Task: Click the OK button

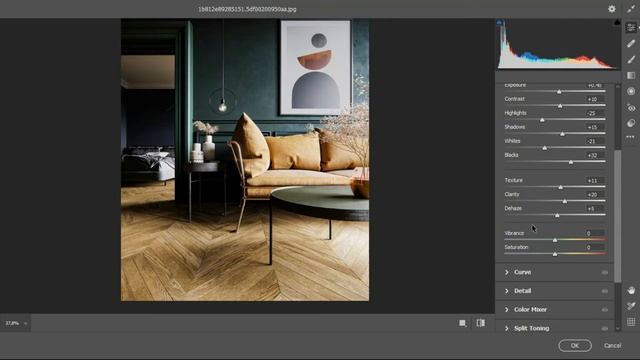Action: tap(575, 345)
